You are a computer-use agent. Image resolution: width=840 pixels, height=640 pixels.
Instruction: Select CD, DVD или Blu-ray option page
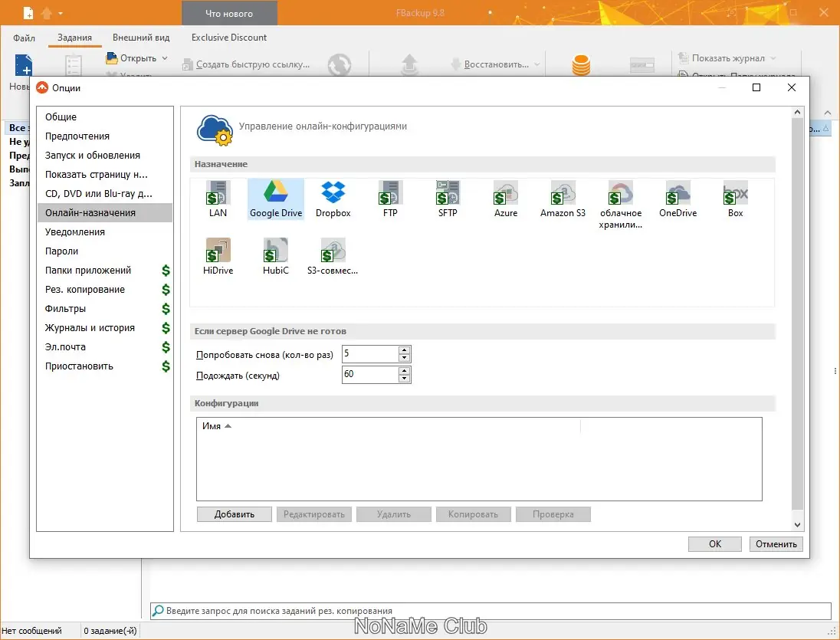coord(105,193)
